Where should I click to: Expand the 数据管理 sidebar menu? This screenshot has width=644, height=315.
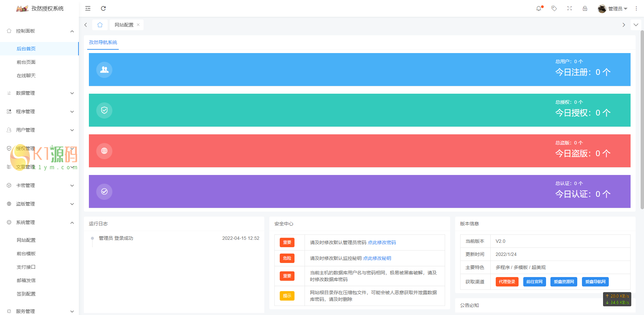click(40, 93)
